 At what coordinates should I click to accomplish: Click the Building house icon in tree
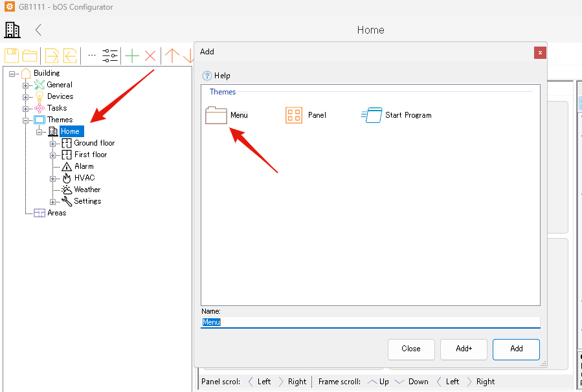click(26, 74)
